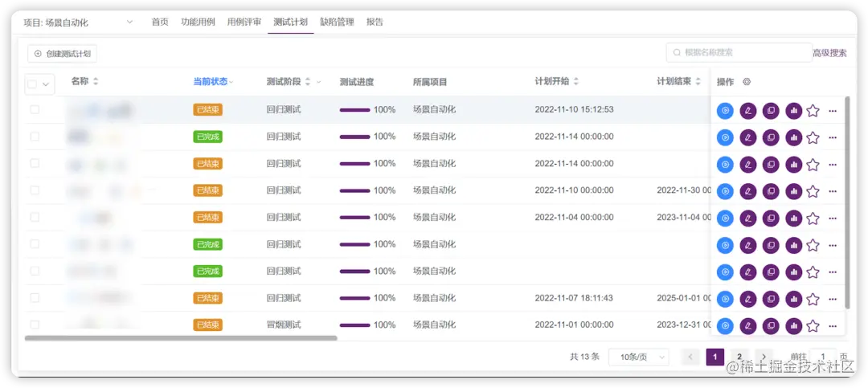868x388 pixels.
Task: Run the plan starting 2022-11-07 18:11:43
Action: point(725,299)
